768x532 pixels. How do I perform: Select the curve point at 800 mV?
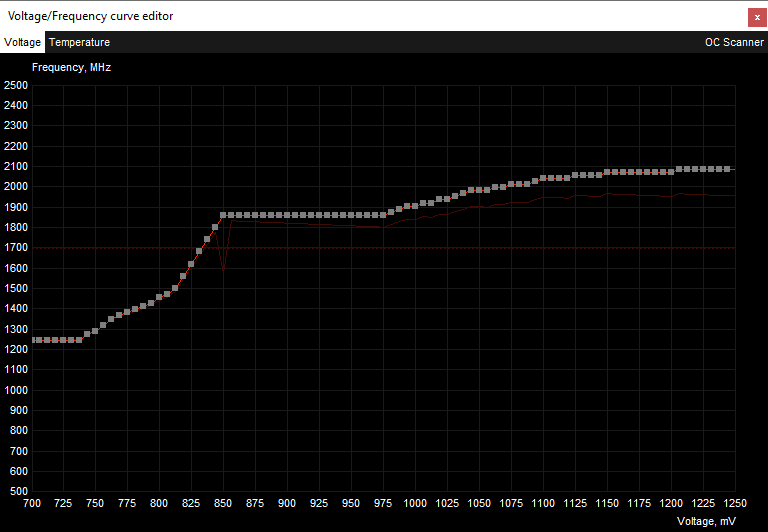click(159, 297)
